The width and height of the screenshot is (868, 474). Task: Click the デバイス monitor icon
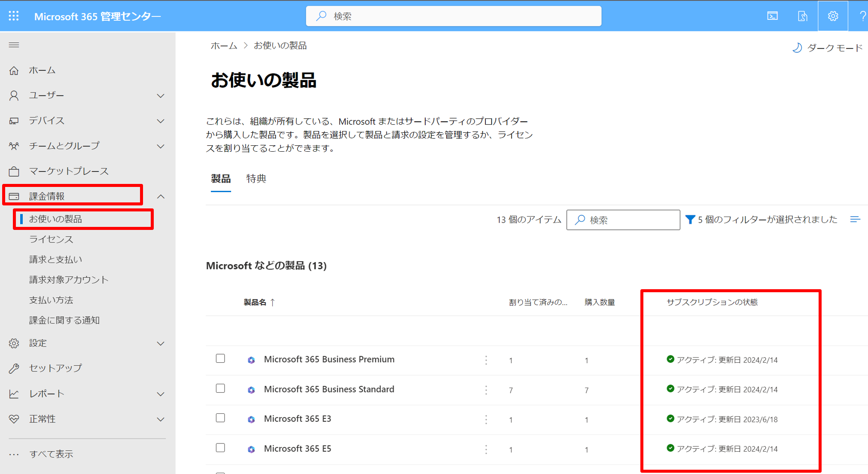click(14, 121)
